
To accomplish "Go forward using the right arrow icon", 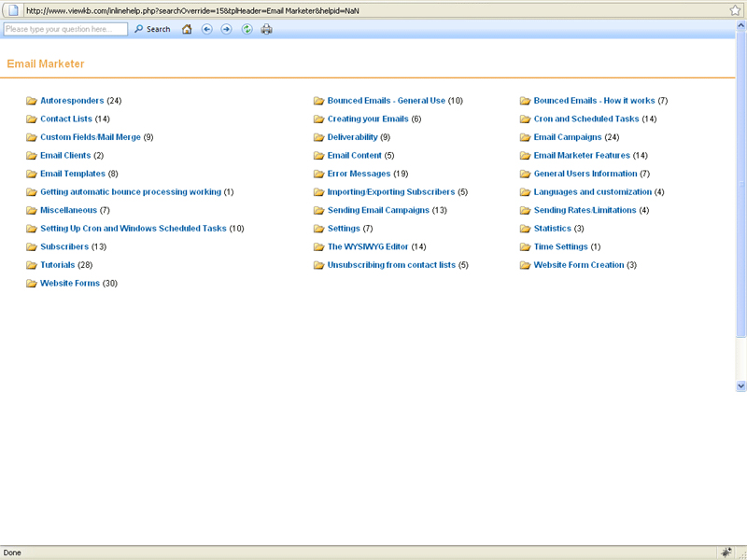I will tap(226, 29).
